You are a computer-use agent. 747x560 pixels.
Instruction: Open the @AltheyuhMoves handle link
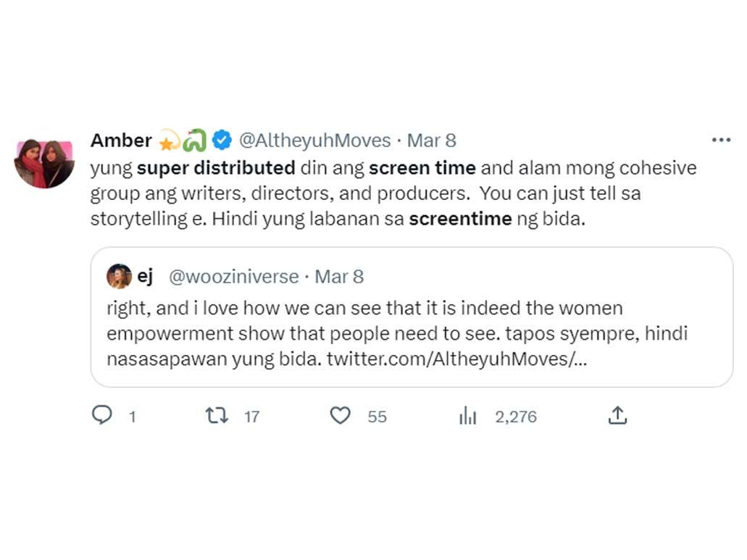coord(315,140)
